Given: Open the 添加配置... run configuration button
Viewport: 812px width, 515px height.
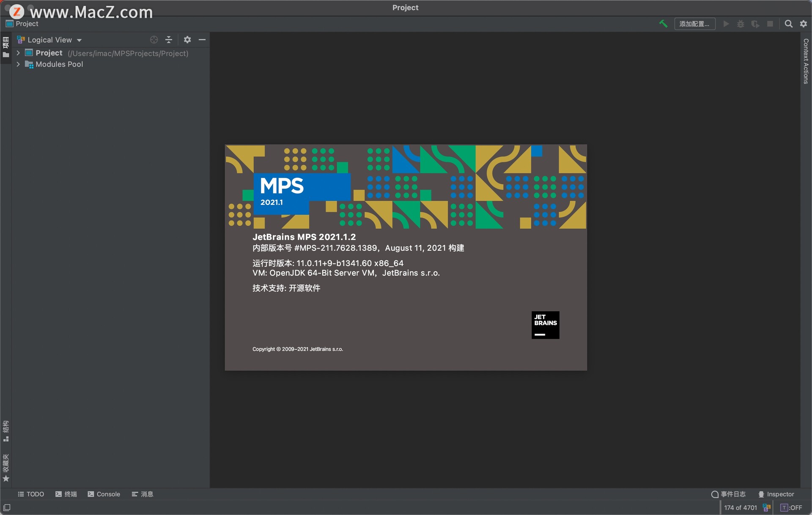Looking at the screenshot, I should click(694, 24).
